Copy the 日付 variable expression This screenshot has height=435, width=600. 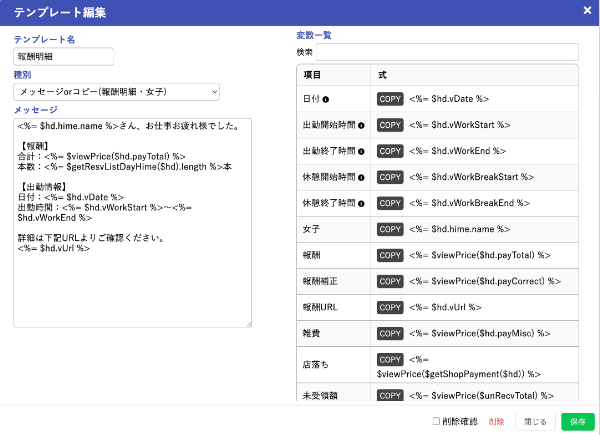point(390,99)
